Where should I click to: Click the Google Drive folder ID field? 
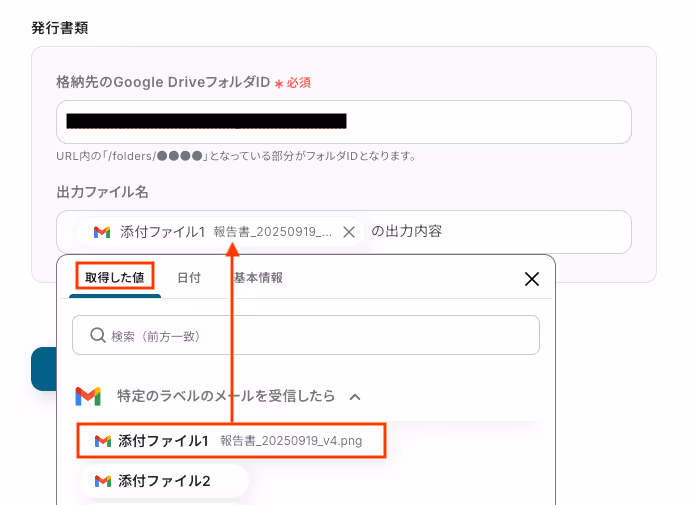pyautogui.click(x=344, y=122)
